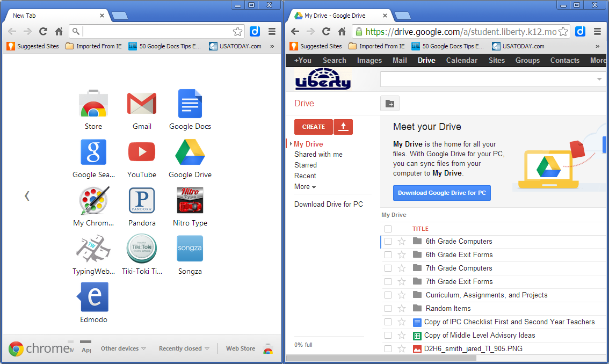Screen dimensions: 609x364
Task: Tick the Copy of Middle Level Advisory Ideas checkbox
Action: [x=388, y=335]
